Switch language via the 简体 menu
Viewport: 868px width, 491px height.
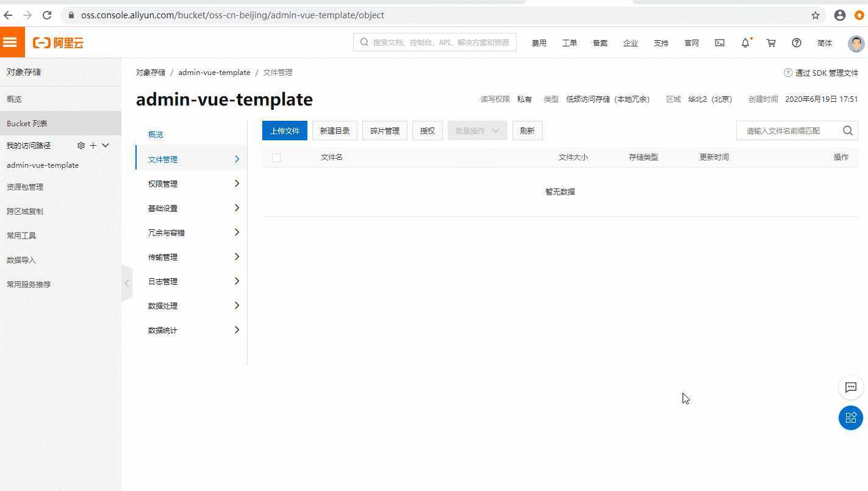(x=825, y=43)
